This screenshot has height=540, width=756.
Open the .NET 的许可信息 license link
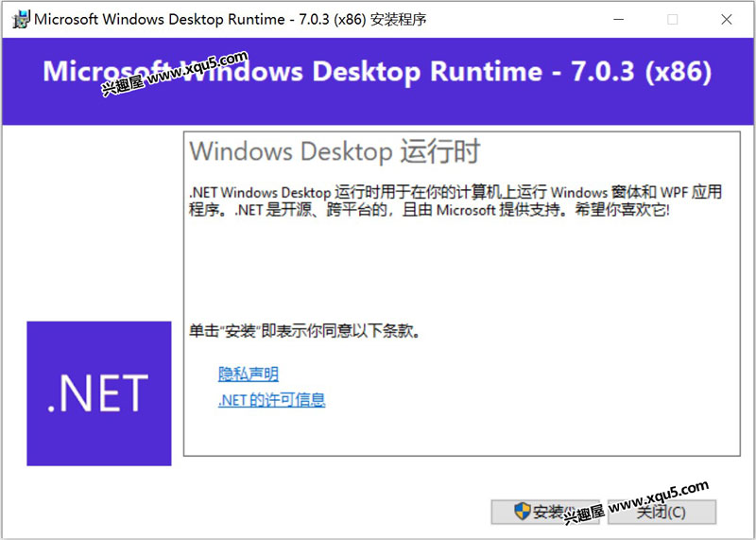click(x=271, y=400)
